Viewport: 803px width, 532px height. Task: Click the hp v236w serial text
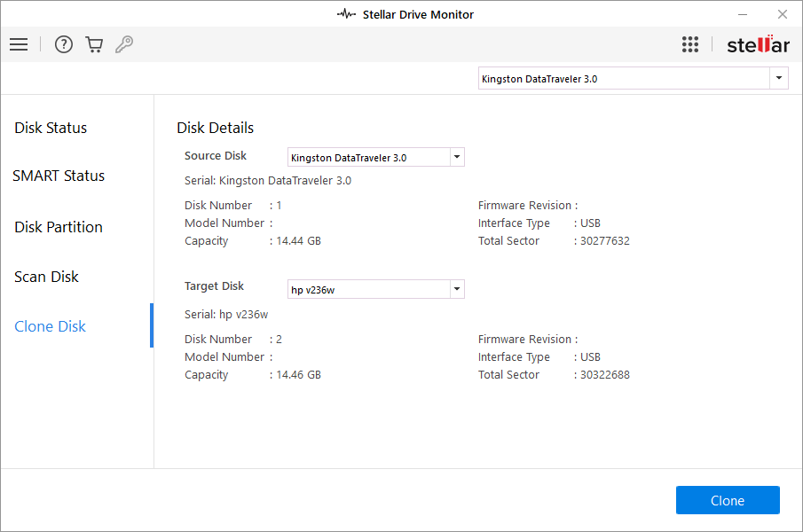[226, 314]
